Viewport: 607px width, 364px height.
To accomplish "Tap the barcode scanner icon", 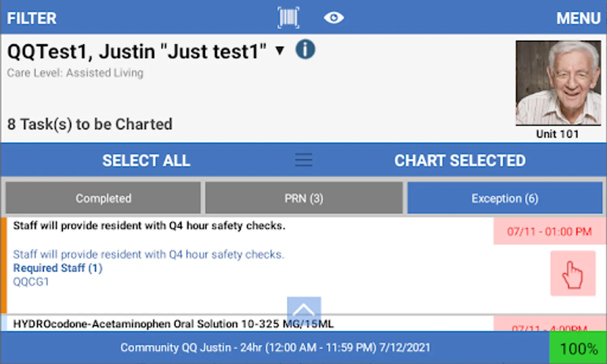I will [288, 17].
